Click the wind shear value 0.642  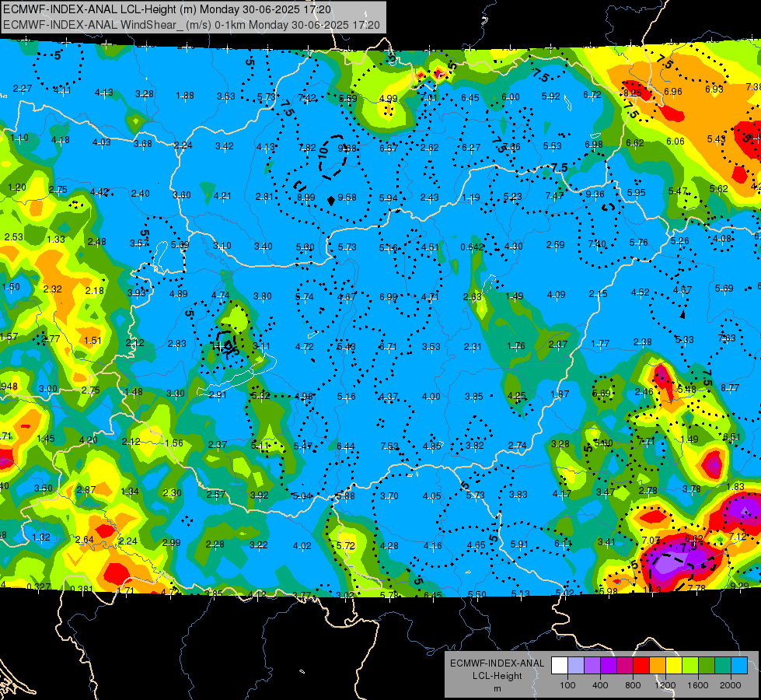click(473, 247)
